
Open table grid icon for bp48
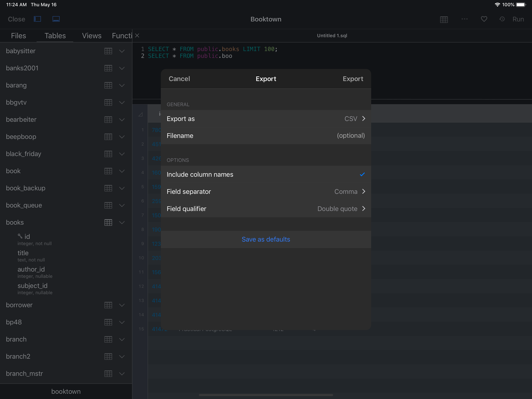pos(108,322)
